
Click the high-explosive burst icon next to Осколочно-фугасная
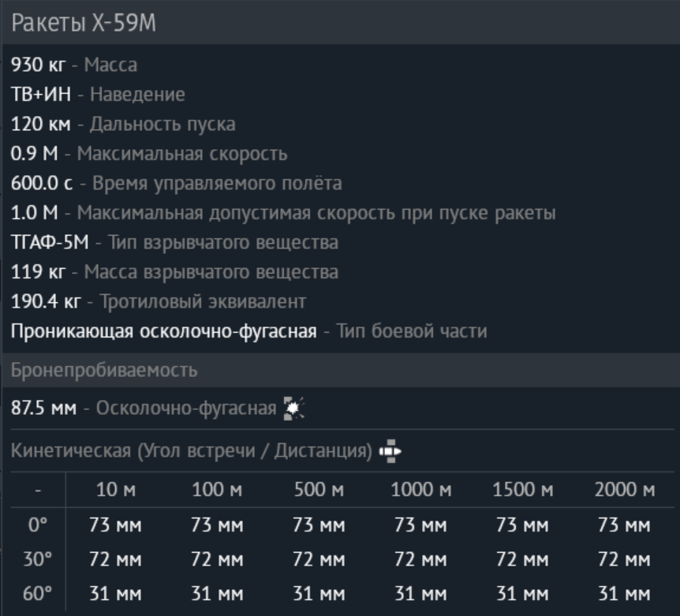294,409
